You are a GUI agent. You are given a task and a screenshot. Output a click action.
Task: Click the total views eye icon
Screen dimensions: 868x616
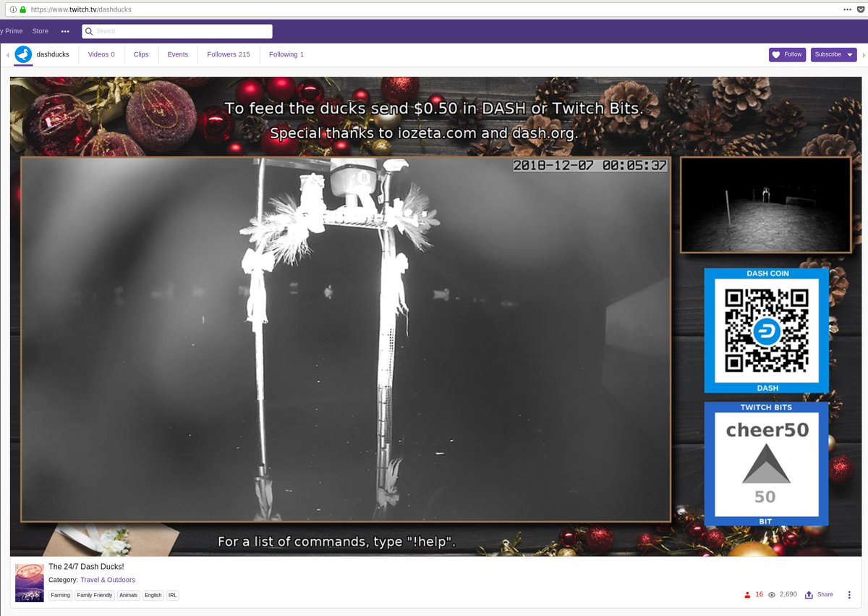tap(772, 595)
